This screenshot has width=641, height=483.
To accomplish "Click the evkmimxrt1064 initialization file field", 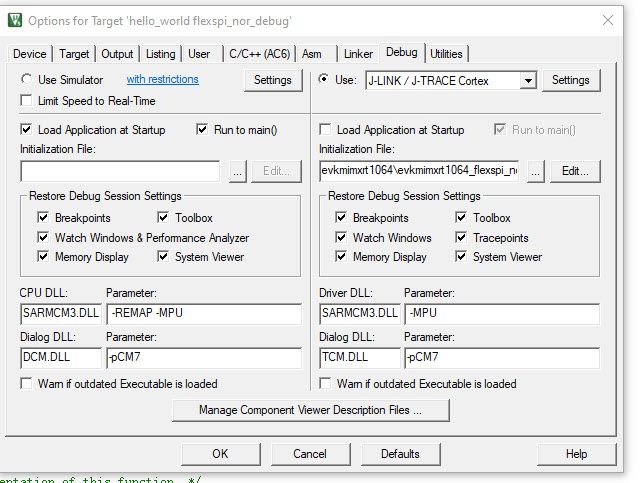I will (x=419, y=171).
